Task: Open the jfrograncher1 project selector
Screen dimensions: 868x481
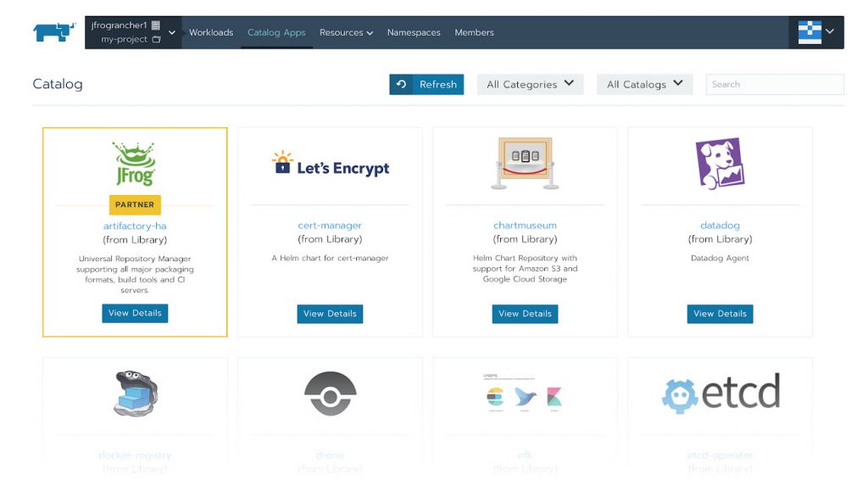Action: pos(133,32)
